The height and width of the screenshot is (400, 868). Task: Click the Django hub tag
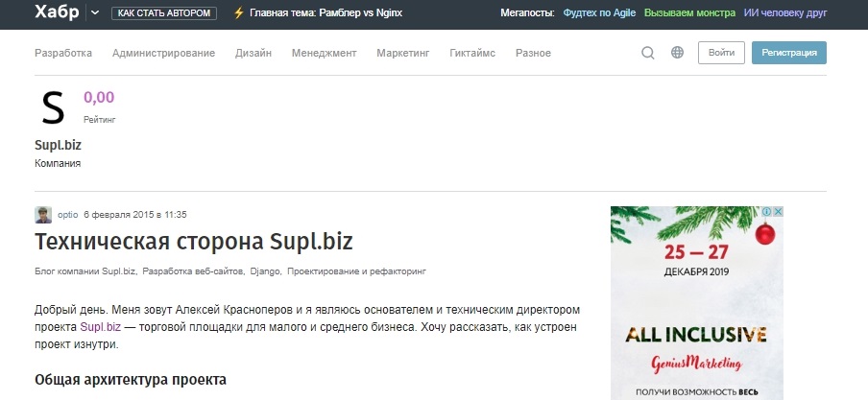[x=265, y=271]
